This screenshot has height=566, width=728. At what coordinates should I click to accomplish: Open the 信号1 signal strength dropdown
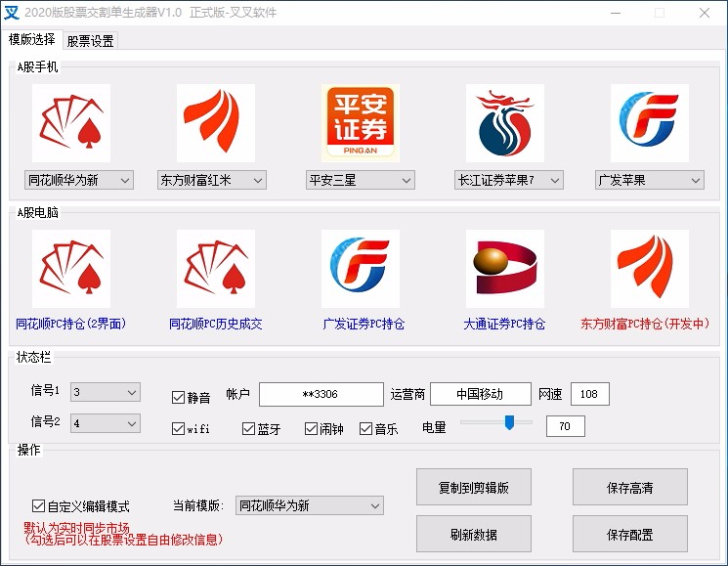(106, 392)
